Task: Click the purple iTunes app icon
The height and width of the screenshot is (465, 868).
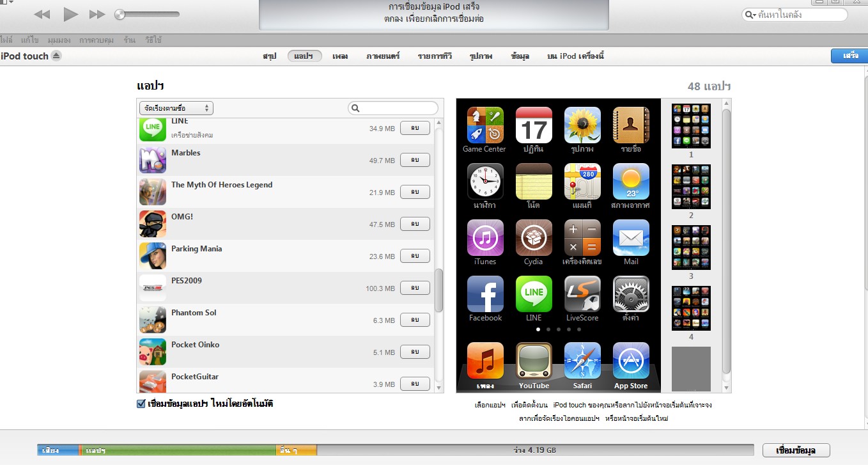Action: tap(485, 237)
